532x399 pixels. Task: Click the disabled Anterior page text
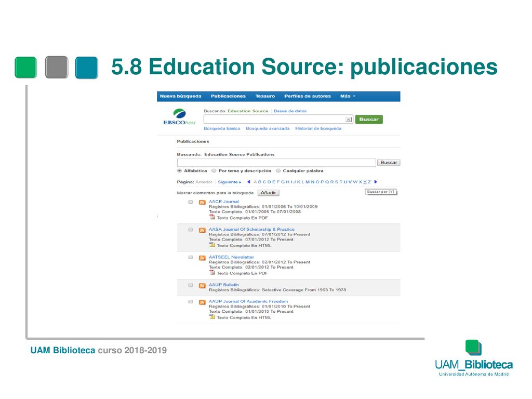click(204, 182)
